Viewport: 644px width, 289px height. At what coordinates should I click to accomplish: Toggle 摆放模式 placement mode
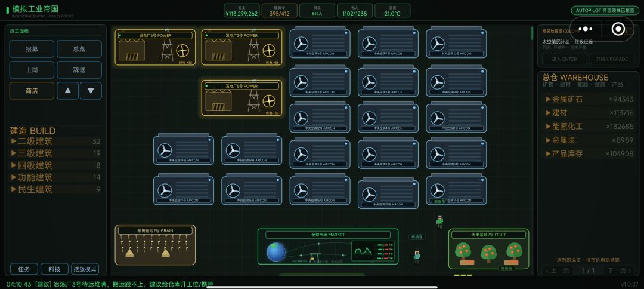pyautogui.click(x=85, y=269)
